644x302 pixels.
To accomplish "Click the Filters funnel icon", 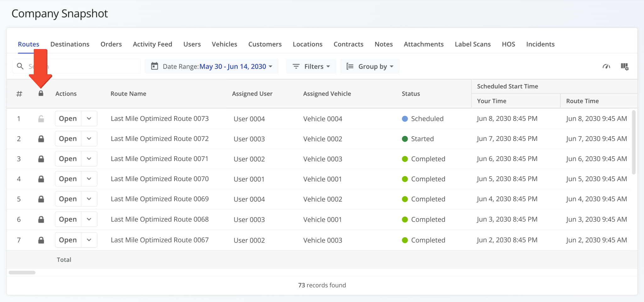I will 296,66.
